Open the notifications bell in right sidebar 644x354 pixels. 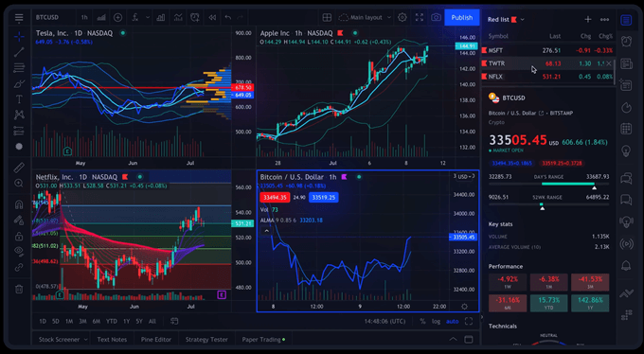[626, 266]
